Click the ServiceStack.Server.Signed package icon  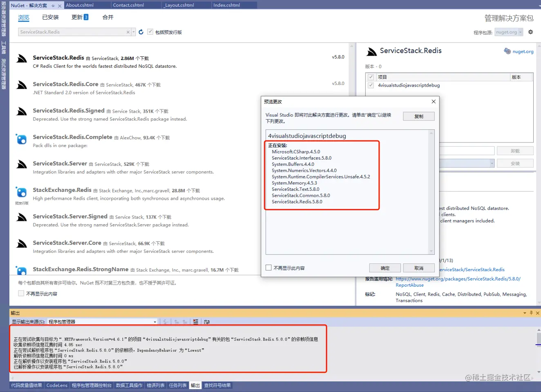[21, 217]
